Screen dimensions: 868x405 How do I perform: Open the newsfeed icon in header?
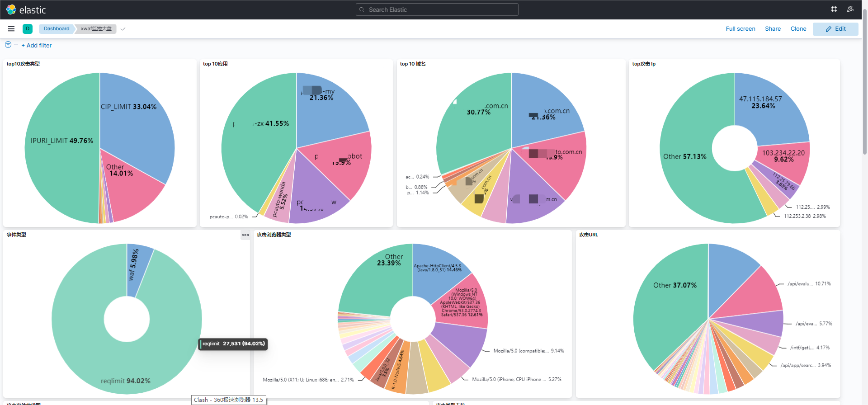click(x=850, y=9)
